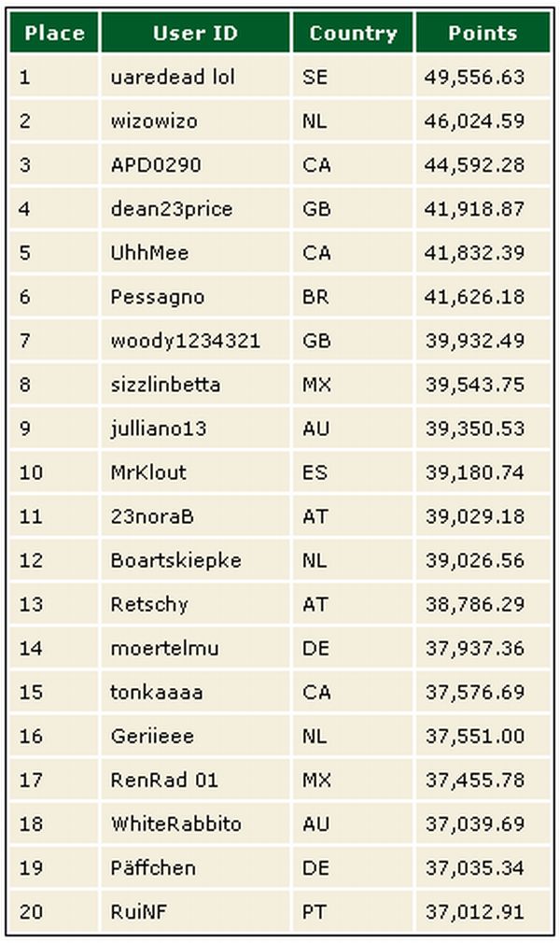
Task: Select the Päffchen entry
Action: pyautogui.click(x=153, y=867)
